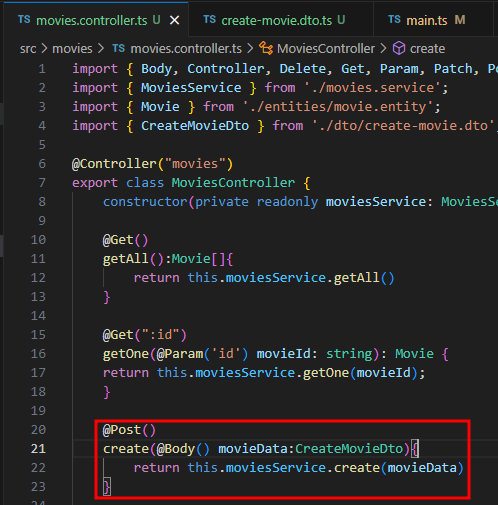Click the closing brace on line 13
Image resolution: width=498 pixels, height=505 pixels.
[x=107, y=297]
